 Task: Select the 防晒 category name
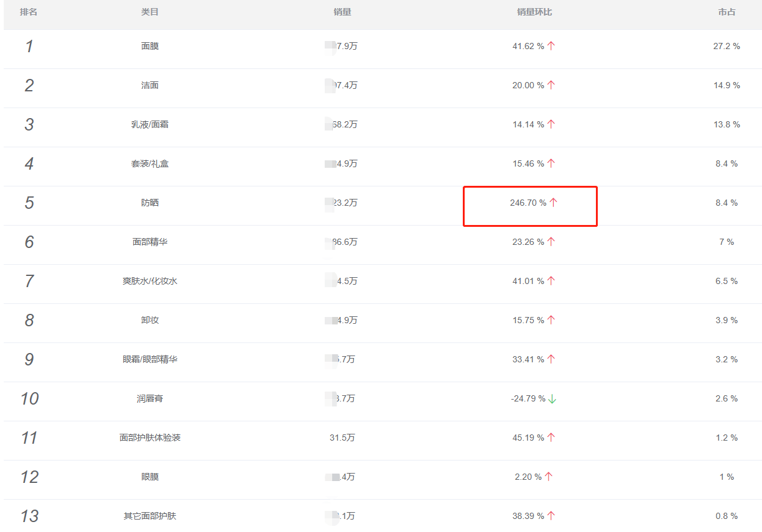point(150,203)
